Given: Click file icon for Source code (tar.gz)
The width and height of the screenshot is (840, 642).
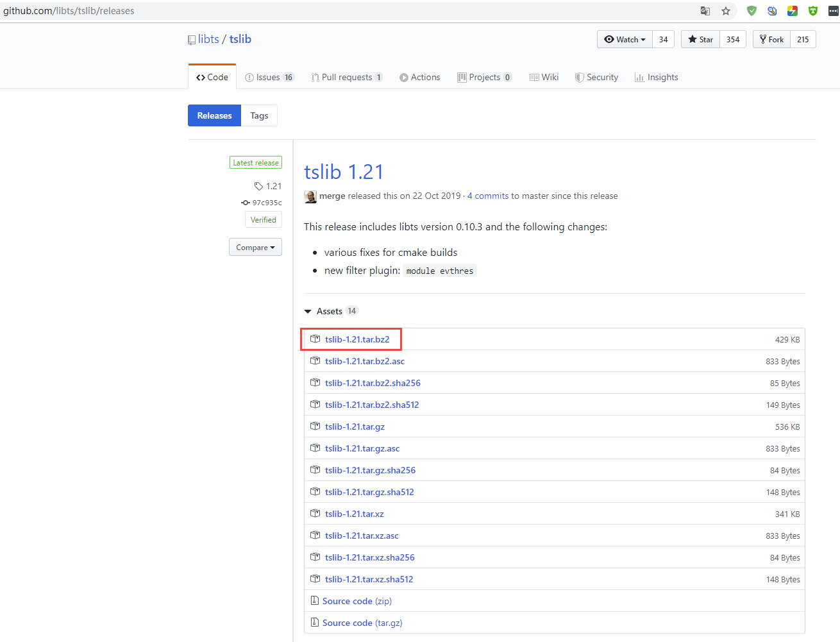Looking at the screenshot, I should click(314, 622).
